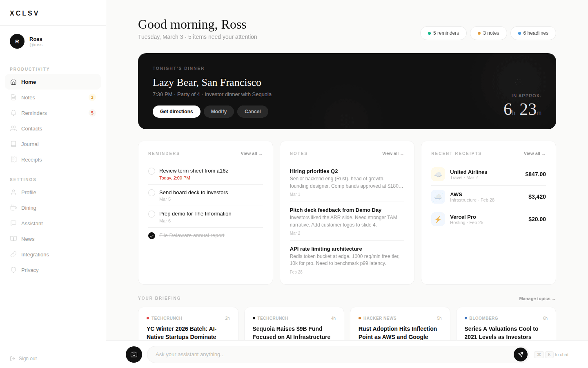Cancel the Lazy Bear dinner reservation
588x368 pixels.
tap(252, 112)
